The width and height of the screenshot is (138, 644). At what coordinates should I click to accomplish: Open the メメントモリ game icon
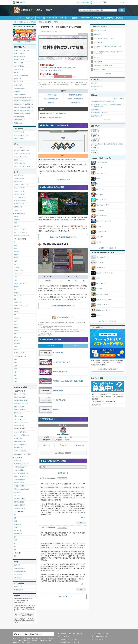(x=93, y=237)
